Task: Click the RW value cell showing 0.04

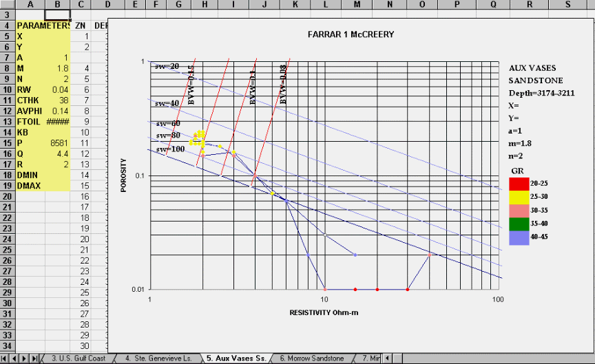Action: coord(57,89)
